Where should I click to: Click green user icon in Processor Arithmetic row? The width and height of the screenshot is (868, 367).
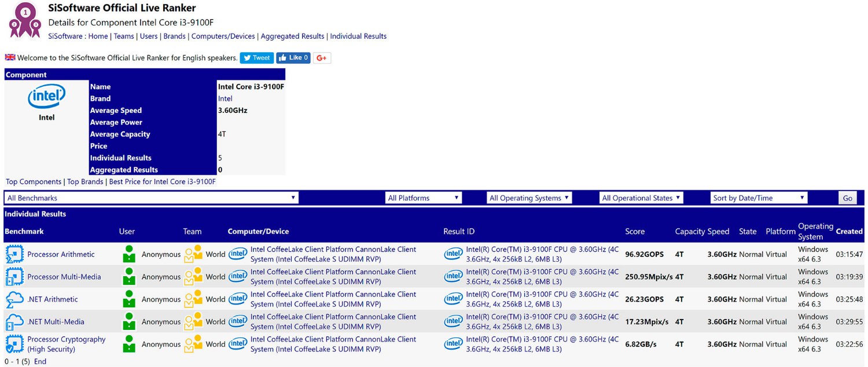point(129,254)
